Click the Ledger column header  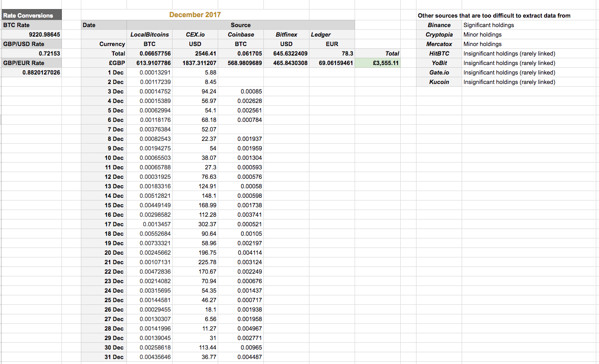(x=332, y=34)
